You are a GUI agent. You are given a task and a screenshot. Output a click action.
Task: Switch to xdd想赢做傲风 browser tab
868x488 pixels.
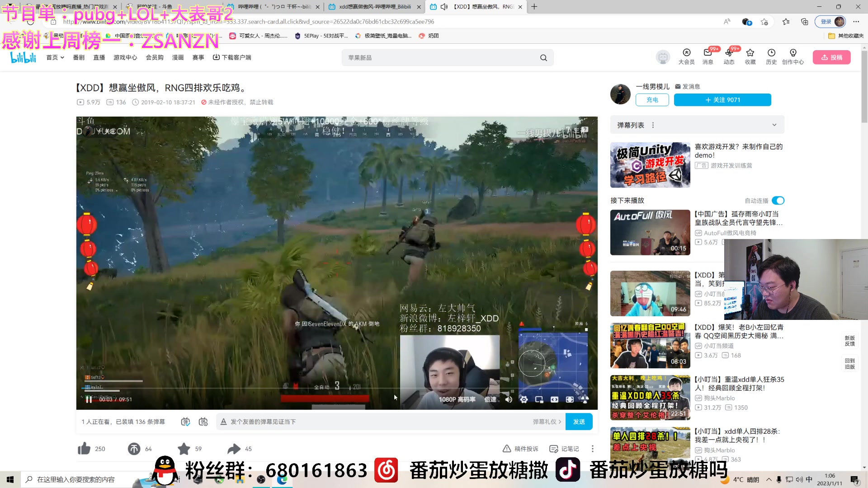(375, 7)
